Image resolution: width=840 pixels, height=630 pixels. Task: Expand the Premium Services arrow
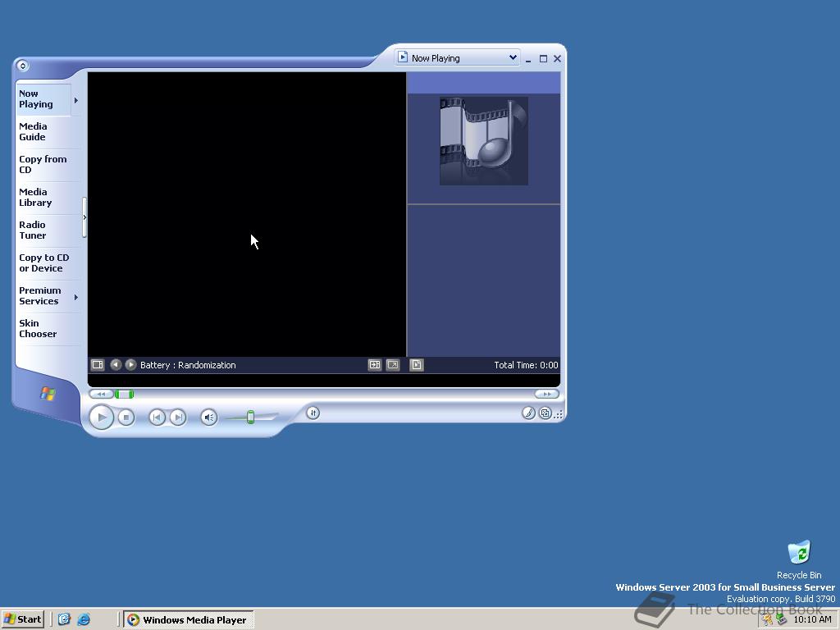click(76, 297)
